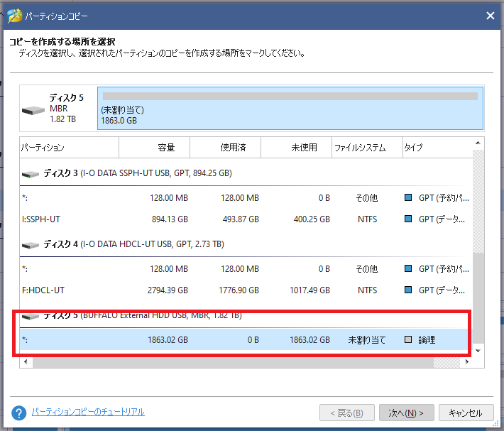The height and width of the screenshot is (431, 504).
Task: Click the キャンセル button
Action: 466,413
